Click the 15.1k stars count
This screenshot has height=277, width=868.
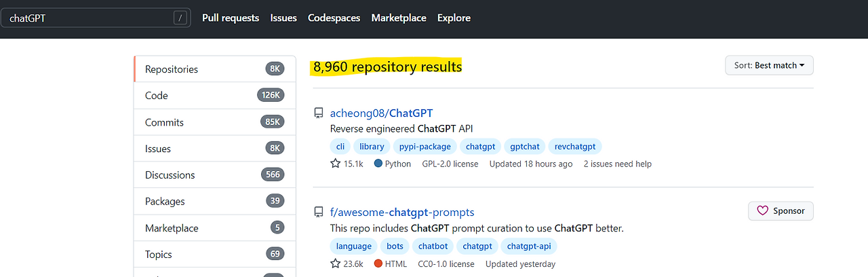[353, 164]
